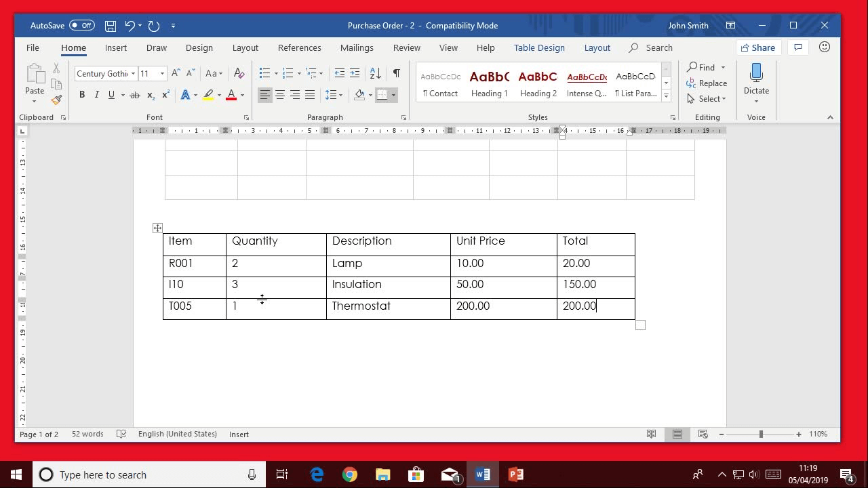Center align the paragraph text
The image size is (868, 488).
pos(280,95)
